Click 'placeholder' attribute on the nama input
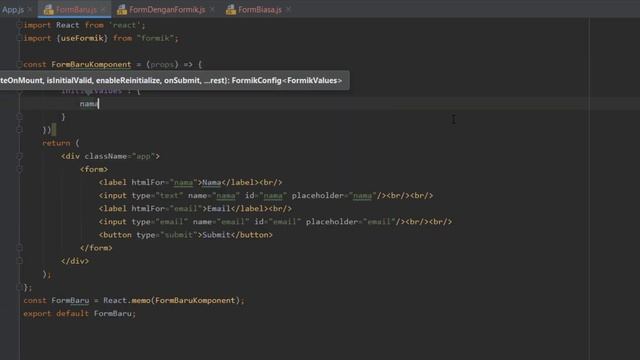 (x=318, y=195)
